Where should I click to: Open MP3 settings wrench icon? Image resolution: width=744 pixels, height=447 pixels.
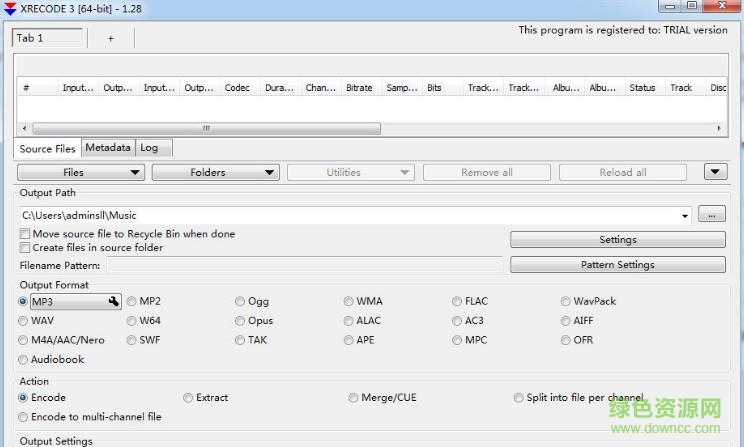113,301
